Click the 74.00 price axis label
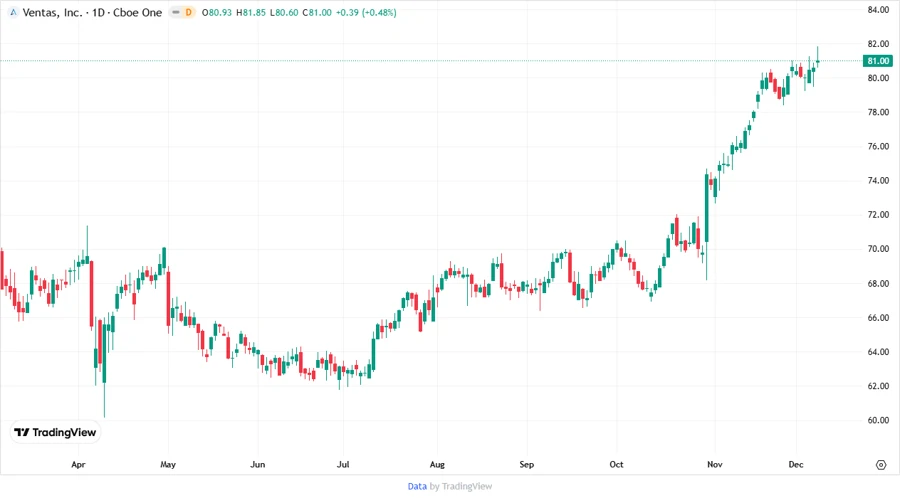Screen dimensions: 900x498 (x=878, y=181)
